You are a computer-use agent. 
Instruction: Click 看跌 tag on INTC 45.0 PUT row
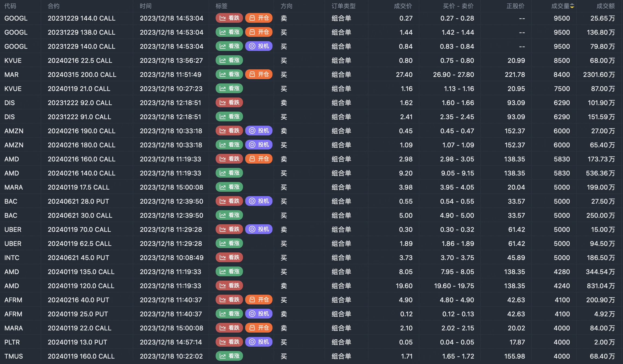click(x=229, y=258)
